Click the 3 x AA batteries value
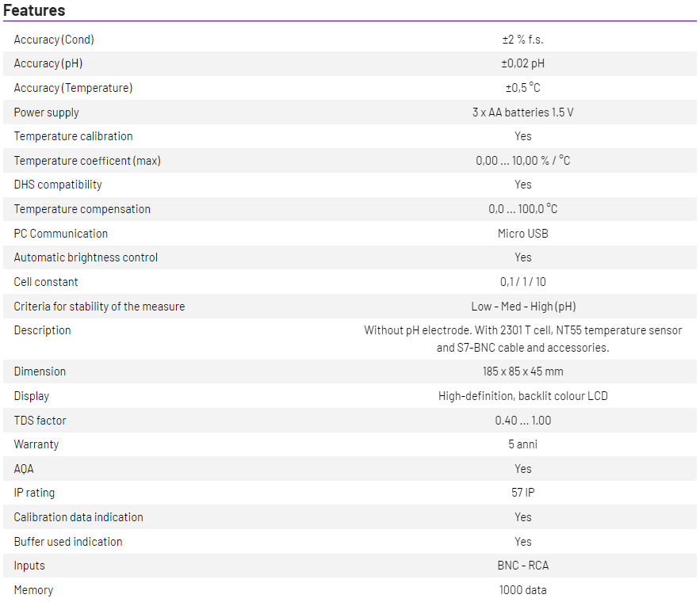Viewport: 700px width, 602px height. [522, 112]
